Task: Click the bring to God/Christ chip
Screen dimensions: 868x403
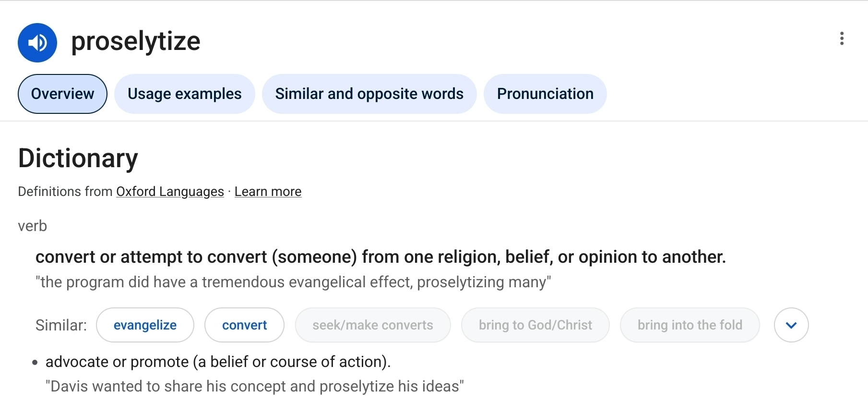Action: point(535,325)
